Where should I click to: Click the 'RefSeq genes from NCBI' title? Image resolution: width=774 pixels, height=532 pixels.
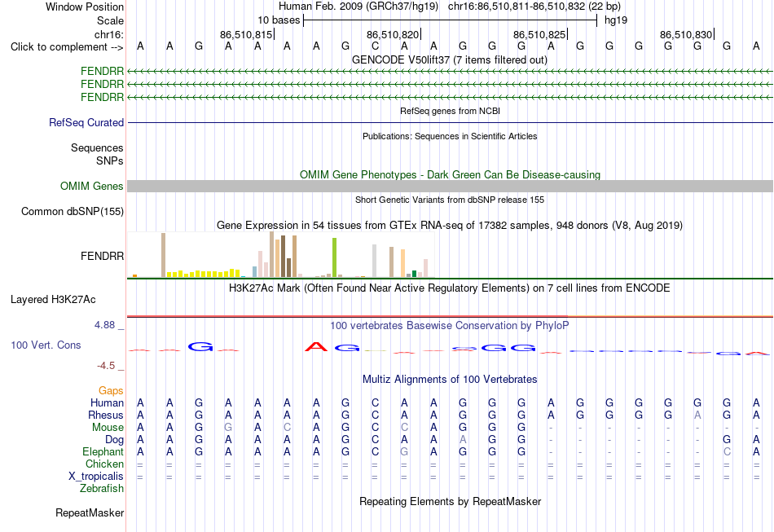(x=450, y=111)
